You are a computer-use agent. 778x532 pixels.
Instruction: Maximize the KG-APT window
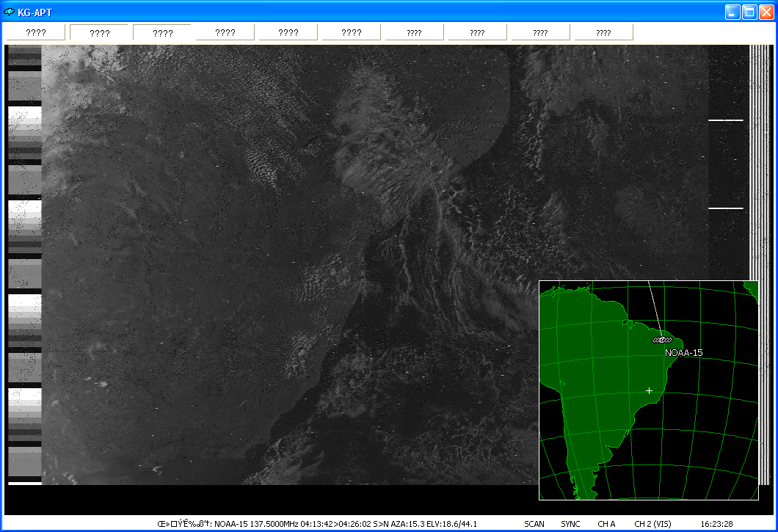point(749,12)
